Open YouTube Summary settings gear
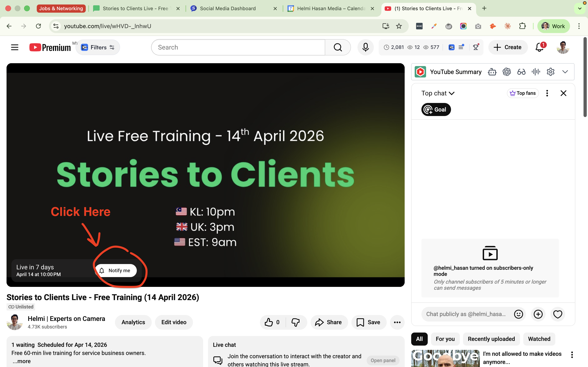The width and height of the screenshot is (588, 367). (x=550, y=72)
